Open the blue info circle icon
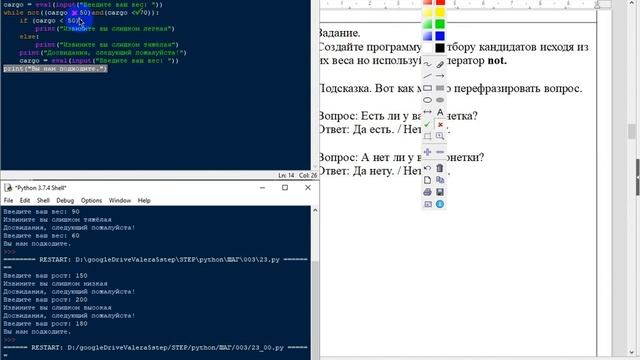640x360 pixels. click(x=440, y=204)
